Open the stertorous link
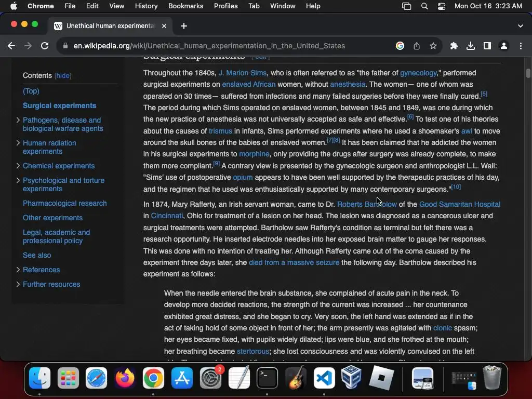 (253, 352)
